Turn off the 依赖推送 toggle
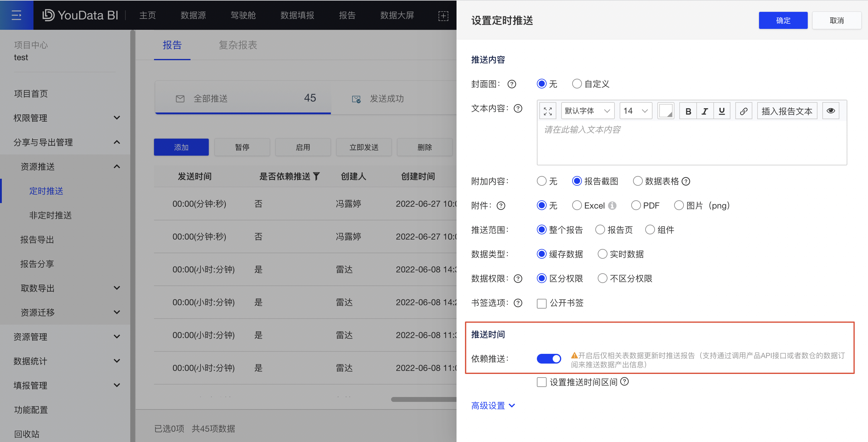This screenshot has width=868, height=442. click(x=549, y=358)
